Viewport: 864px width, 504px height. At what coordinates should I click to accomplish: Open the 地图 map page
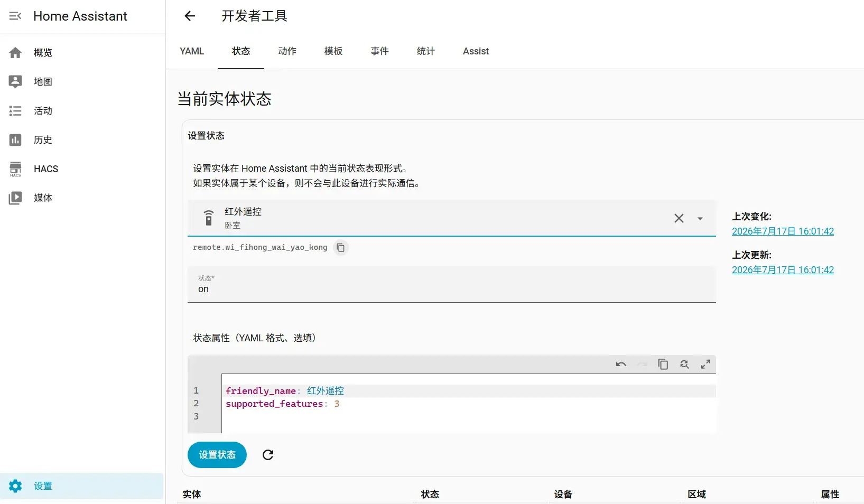coord(82,82)
